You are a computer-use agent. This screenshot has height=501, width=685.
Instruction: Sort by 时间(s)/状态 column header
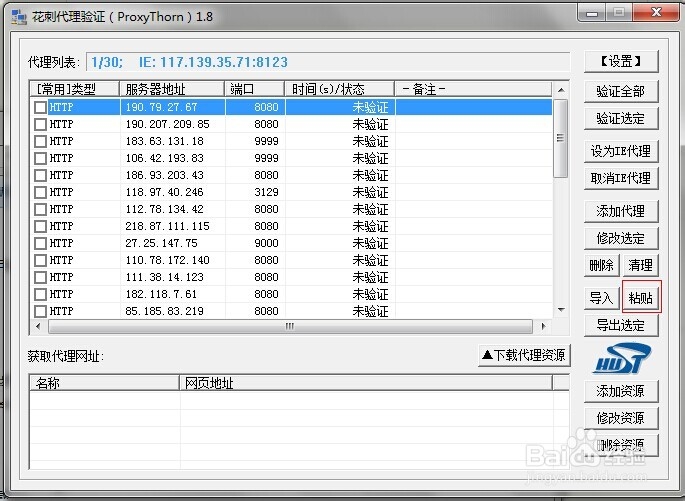coord(339,90)
